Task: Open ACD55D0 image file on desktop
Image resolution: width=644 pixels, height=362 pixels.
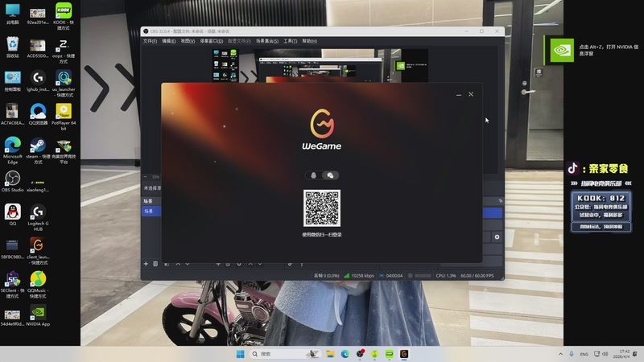Action: [38, 47]
